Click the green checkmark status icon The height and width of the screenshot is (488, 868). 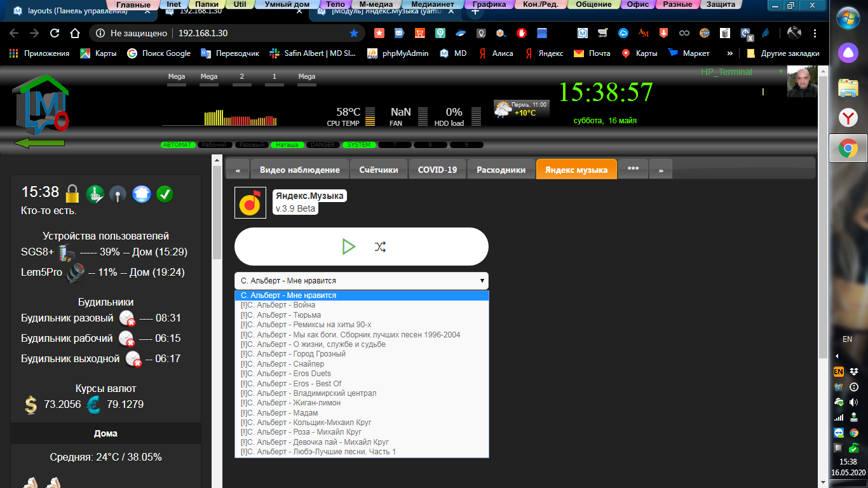pos(165,194)
